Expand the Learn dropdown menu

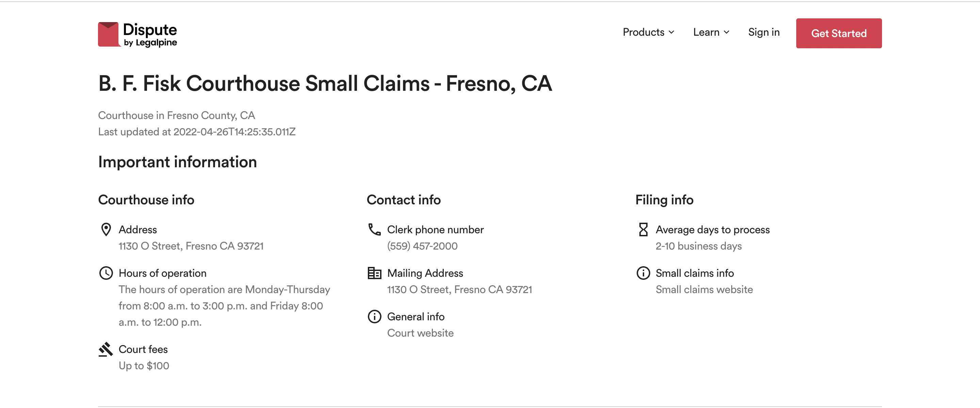(710, 32)
